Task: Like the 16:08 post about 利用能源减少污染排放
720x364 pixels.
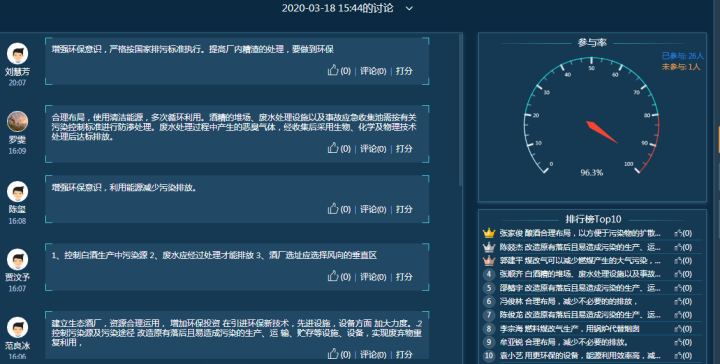Action: [333, 208]
